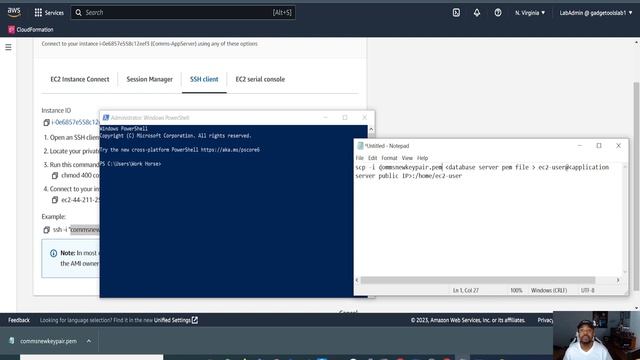Click UTF-8 encoding status entry
The image size is (640, 360).
click(x=587, y=290)
